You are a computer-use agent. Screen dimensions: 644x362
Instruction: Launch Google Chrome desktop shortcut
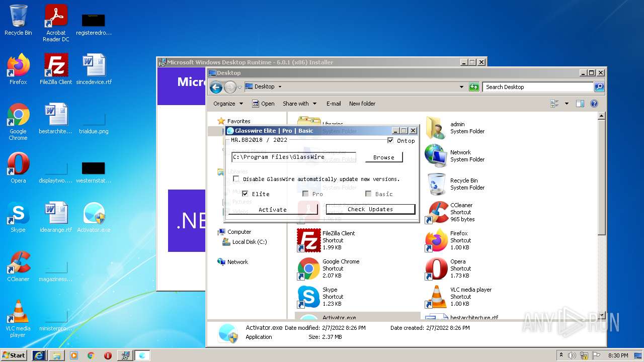(18, 122)
